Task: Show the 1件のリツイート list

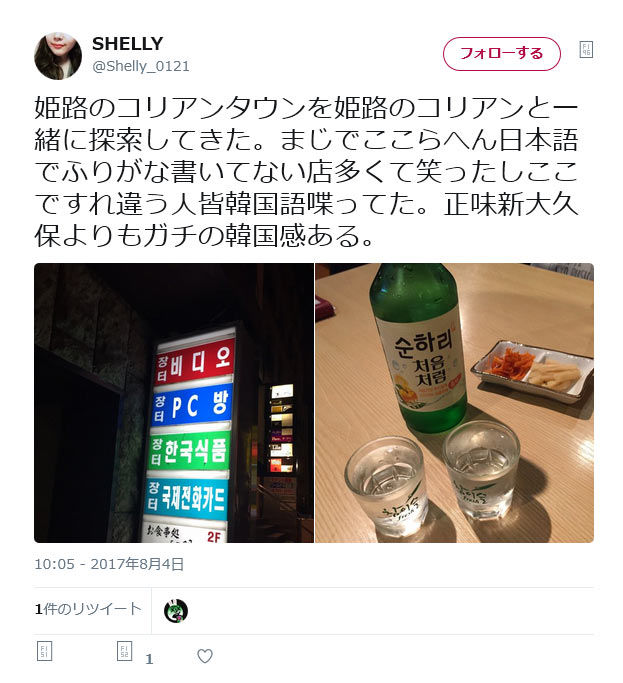Action: tap(88, 609)
